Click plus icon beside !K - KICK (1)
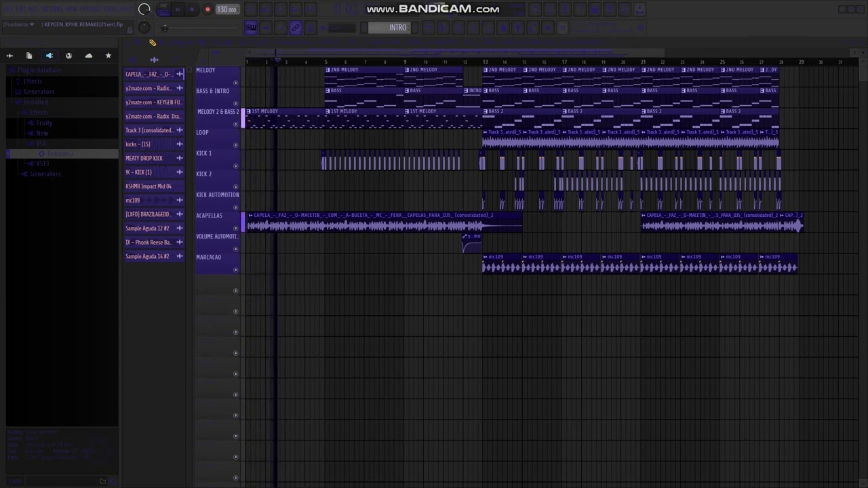 point(180,172)
